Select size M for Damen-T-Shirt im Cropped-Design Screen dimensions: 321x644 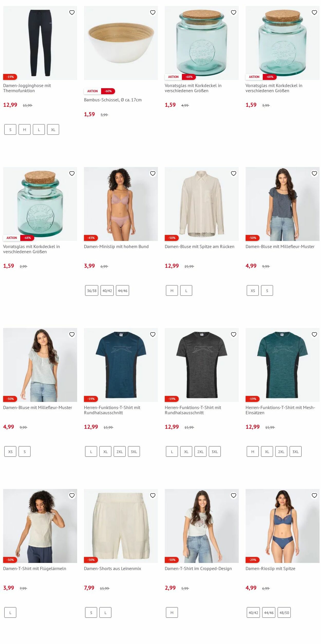[172, 612]
